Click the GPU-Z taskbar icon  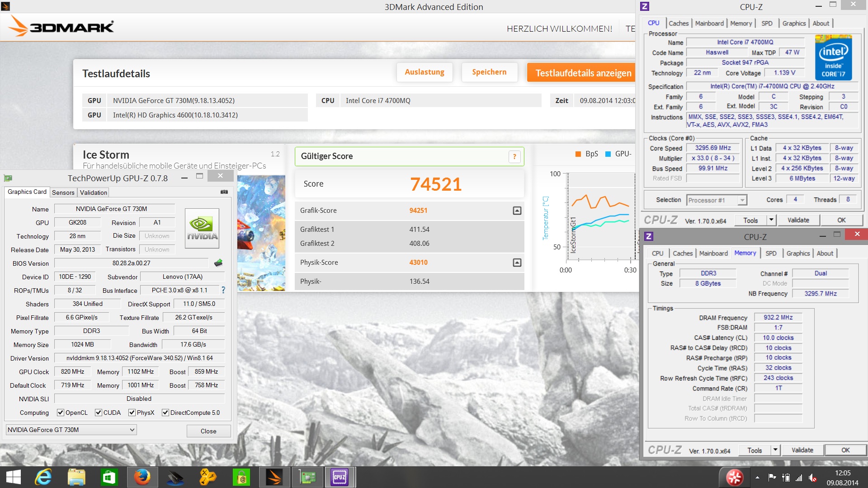[307, 477]
